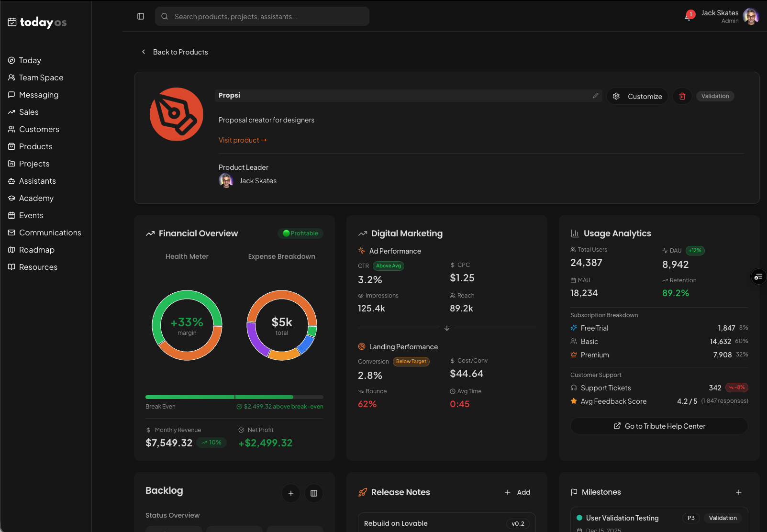
Task: Add a new Backlog item
Action: point(291,493)
